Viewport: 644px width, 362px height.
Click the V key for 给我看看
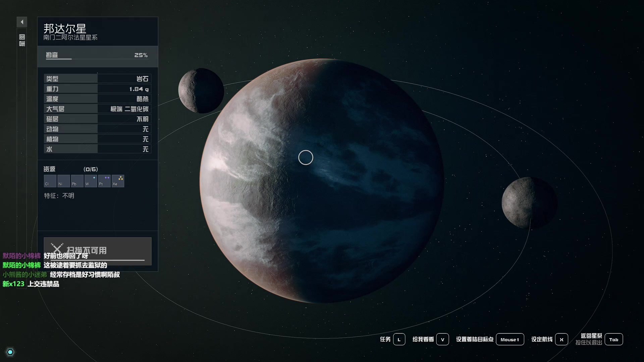(442, 339)
